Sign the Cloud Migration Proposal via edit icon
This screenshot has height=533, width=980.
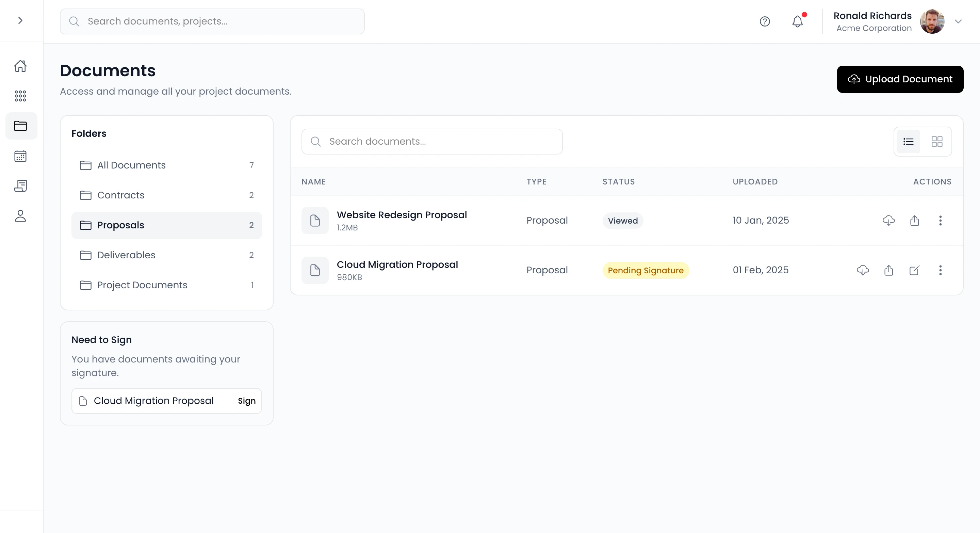[x=915, y=270]
